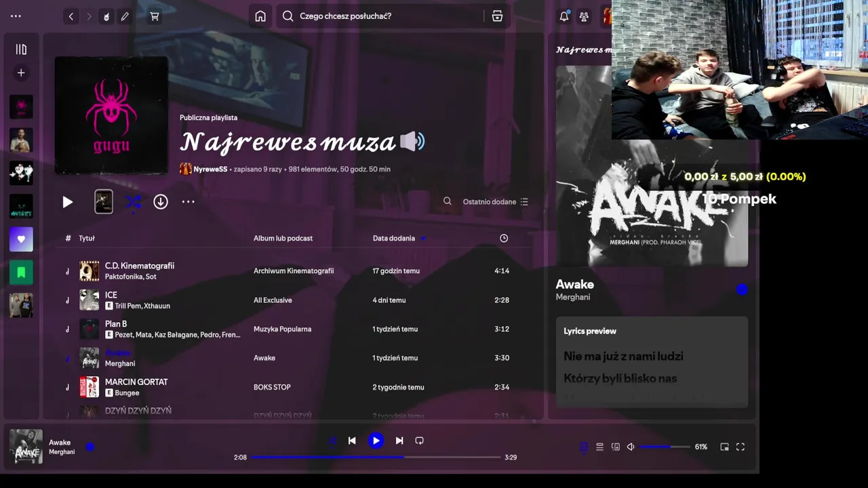Click Awake title in the right panel
The width and height of the screenshot is (868, 488).
point(574,285)
